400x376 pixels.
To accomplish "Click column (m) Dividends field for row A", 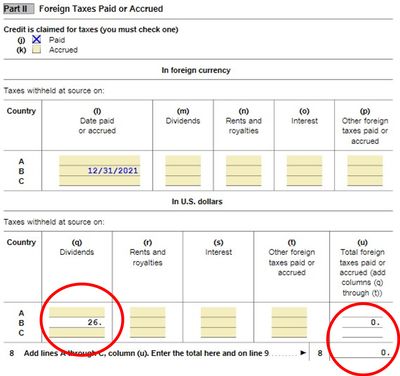I will tap(183, 161).
